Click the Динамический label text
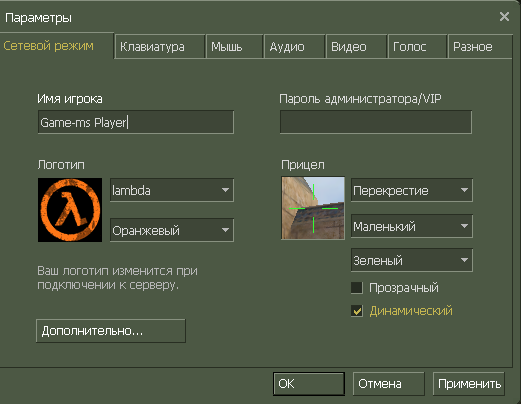 (411, 311)
